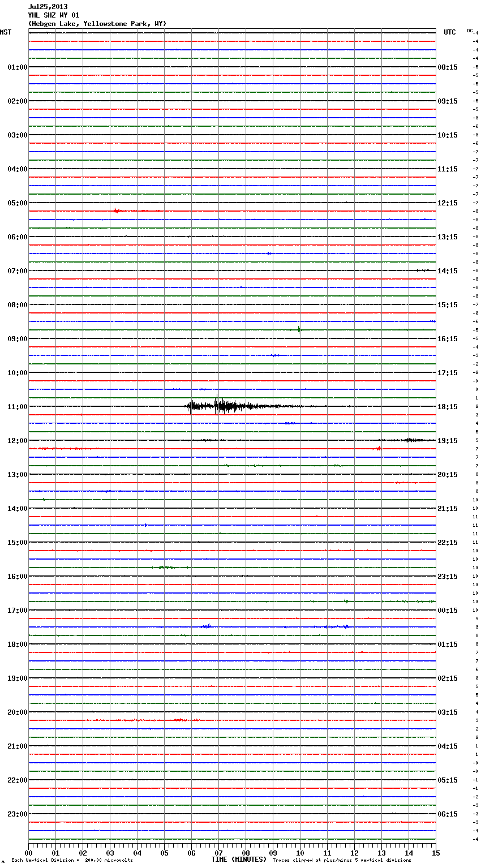Click the 12:15 UTC time label
The height and width of the screenshot is (868, 481).
(x=448, y=203)
